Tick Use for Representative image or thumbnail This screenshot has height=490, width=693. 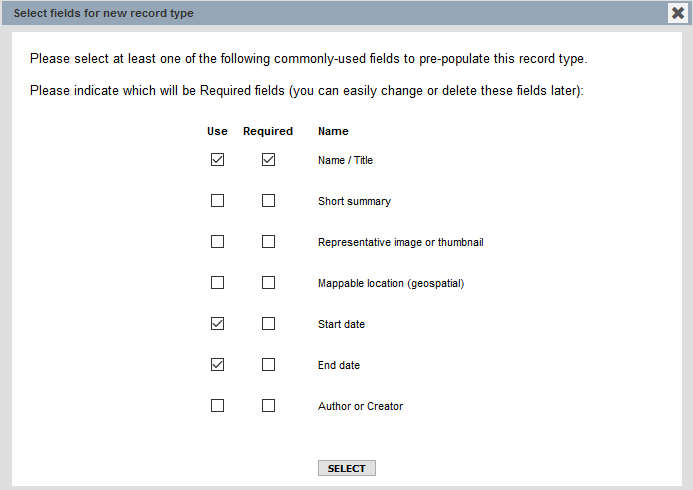(217, 242)
